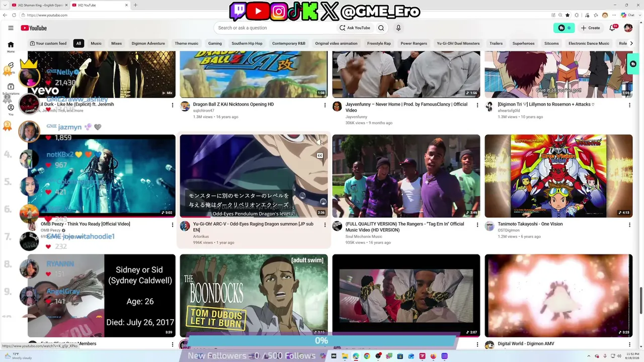Open File Explorer from the taskbar
The height and width of the screenshot is (362, 644).
coord(345,356)
